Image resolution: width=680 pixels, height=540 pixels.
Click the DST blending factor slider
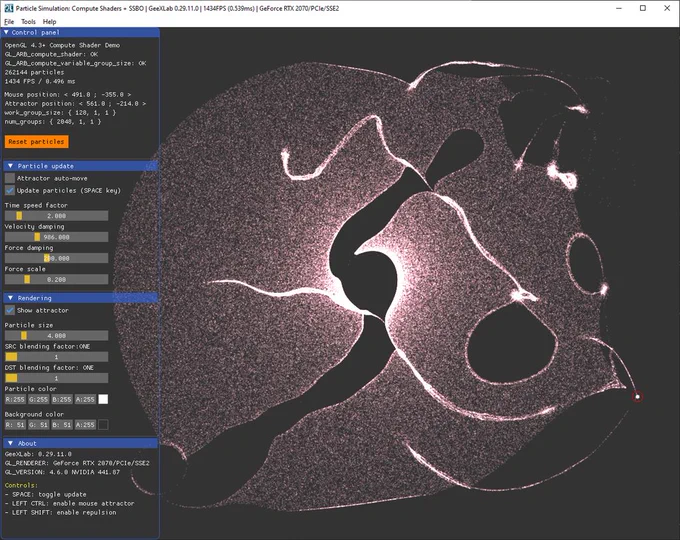56,378
